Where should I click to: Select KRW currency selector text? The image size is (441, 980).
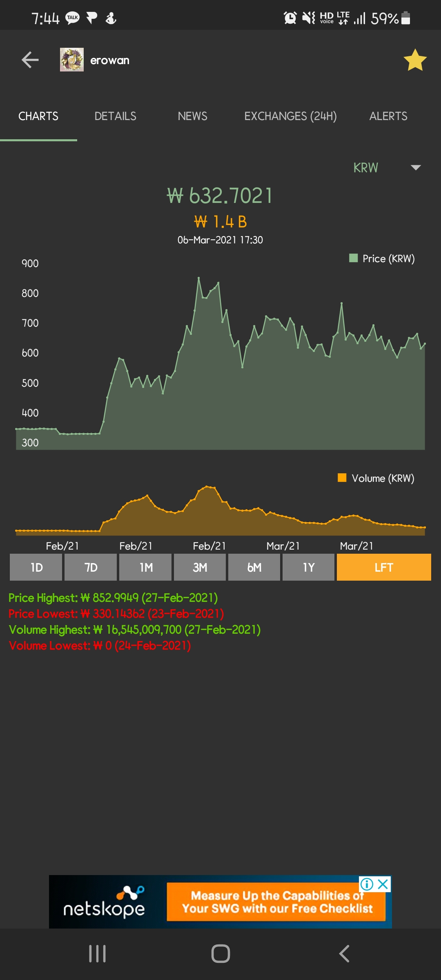click(366, 168)
